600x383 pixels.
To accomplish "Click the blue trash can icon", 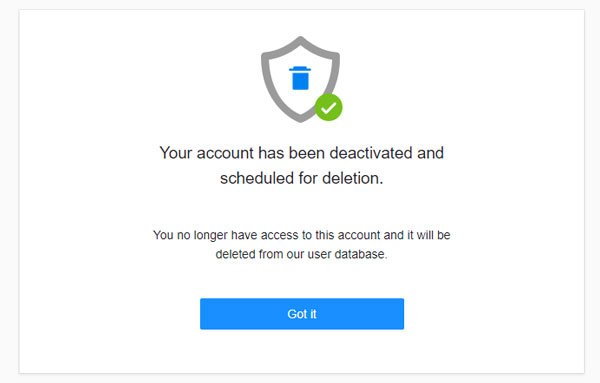I will [x=300, y=78].
